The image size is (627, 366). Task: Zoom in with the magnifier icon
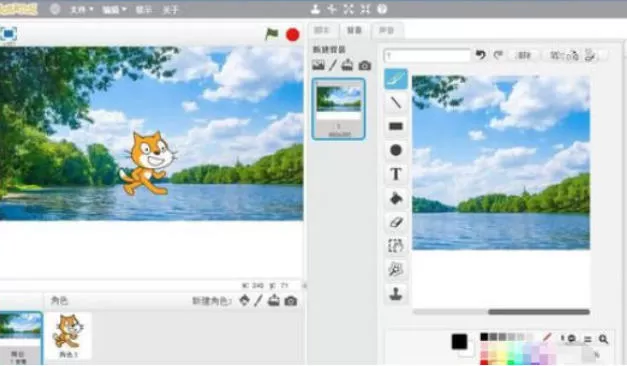pos(603,339)
